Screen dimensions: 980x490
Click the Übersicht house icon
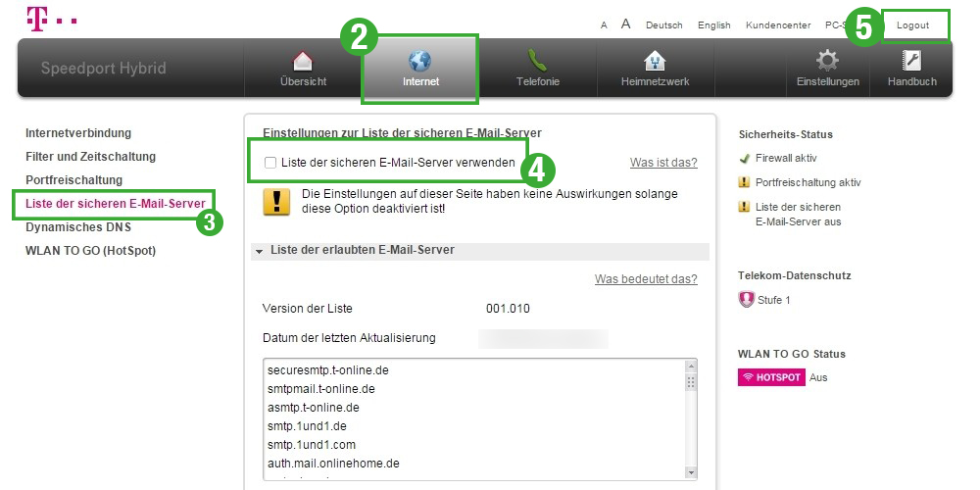303,62
